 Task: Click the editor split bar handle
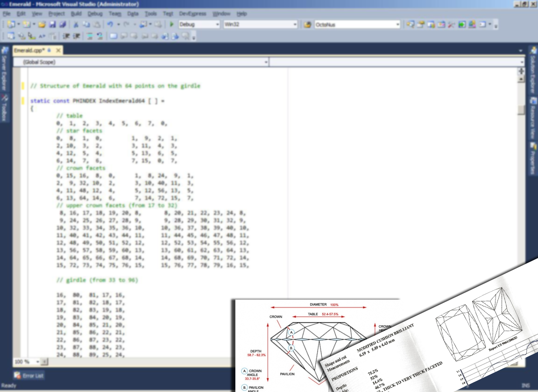pyautogui.click(x=521, y=71)
